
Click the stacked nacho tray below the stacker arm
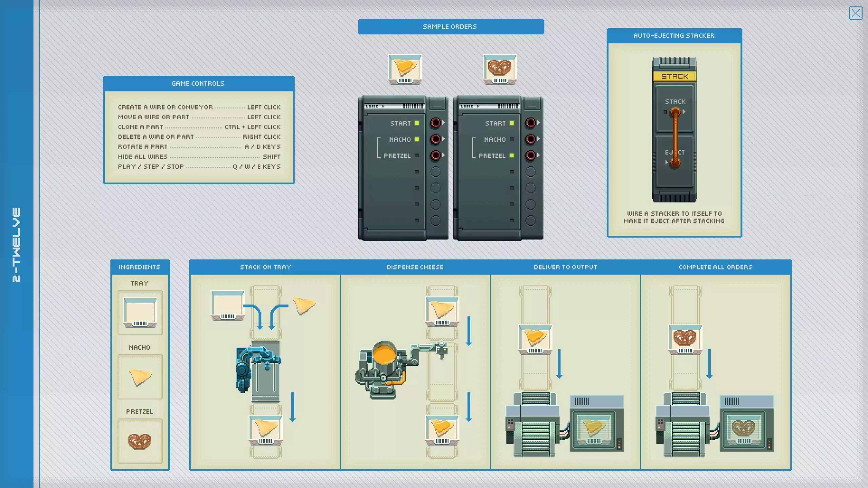pos(266,430)
